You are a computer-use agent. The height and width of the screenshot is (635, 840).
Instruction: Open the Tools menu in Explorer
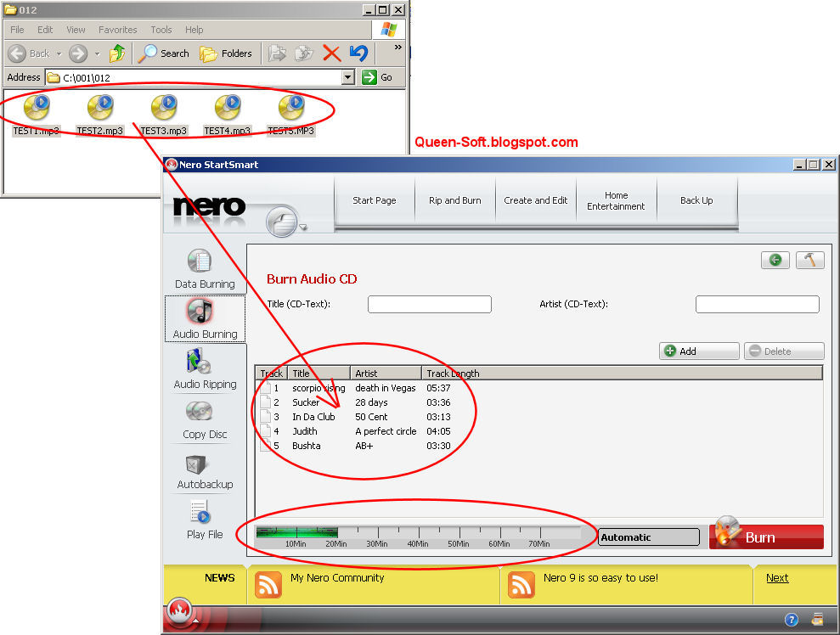(161, 30)
